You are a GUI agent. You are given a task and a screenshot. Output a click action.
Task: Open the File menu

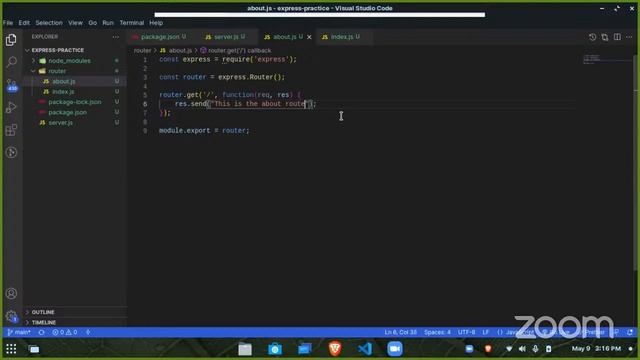(8, 23)
